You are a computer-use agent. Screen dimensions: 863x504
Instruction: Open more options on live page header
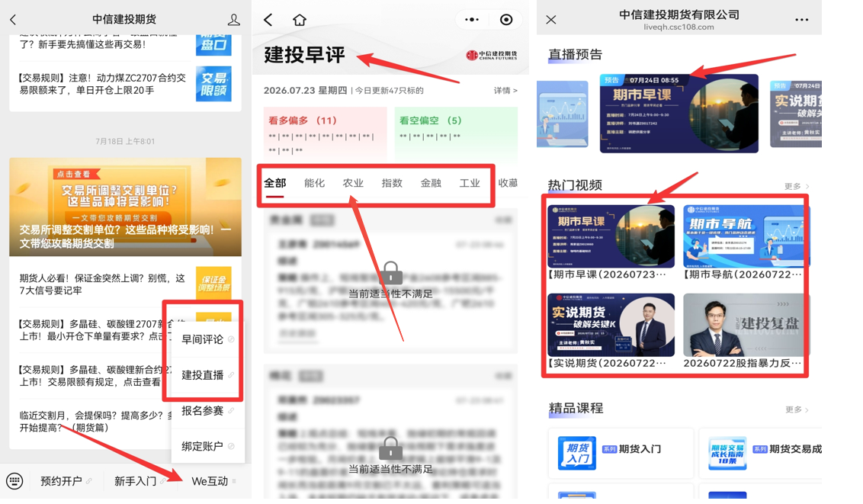[802, 20]
